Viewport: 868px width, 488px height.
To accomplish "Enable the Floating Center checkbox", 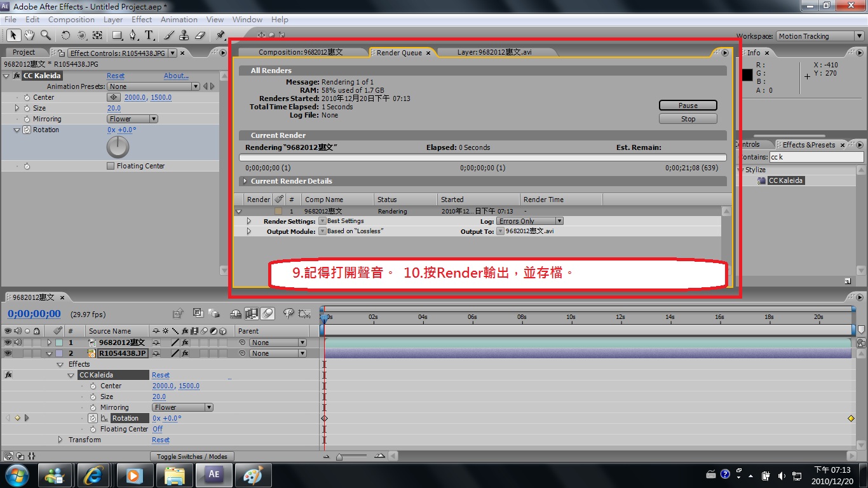I will (x=111, y=166).
